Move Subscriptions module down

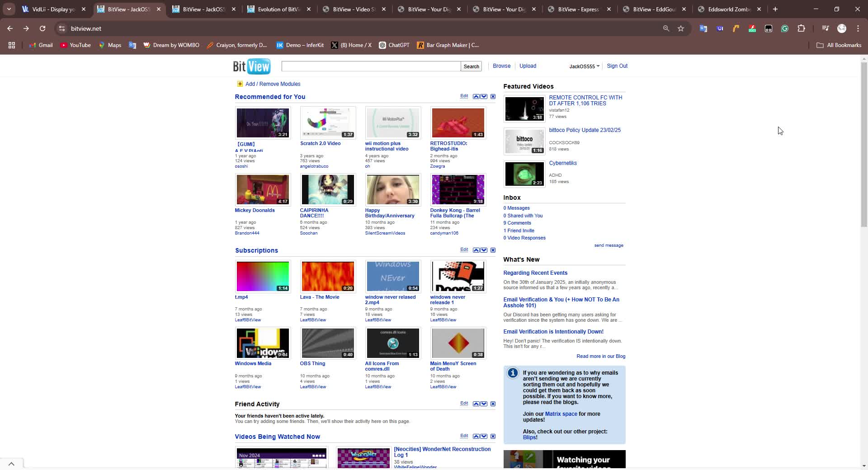(484, 250)
